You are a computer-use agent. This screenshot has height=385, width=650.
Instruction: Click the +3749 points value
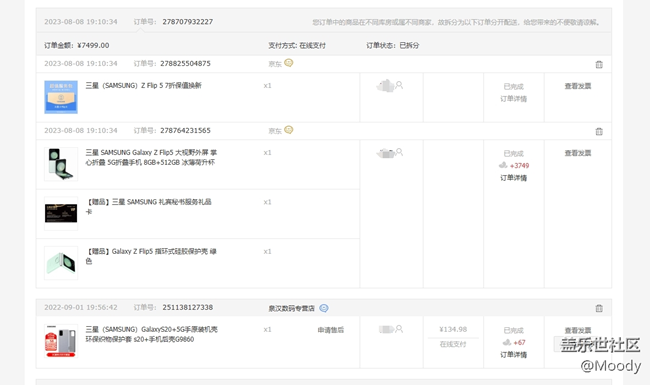pos(519,165)
